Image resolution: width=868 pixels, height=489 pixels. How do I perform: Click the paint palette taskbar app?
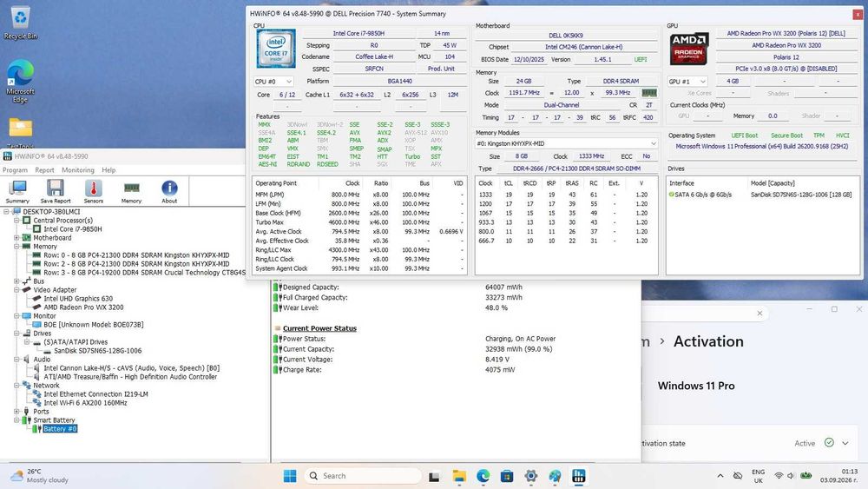tap(555, 476)
